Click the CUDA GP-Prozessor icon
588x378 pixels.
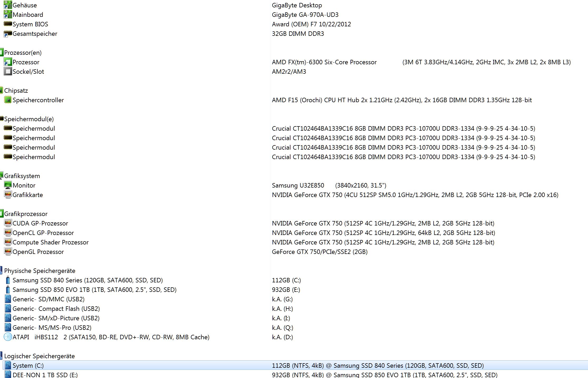click(x=8, y=223)
